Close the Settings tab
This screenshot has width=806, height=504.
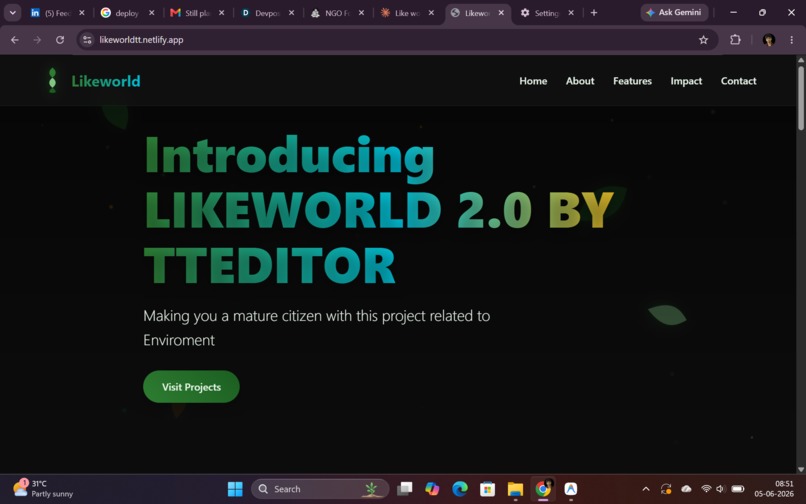571,13
